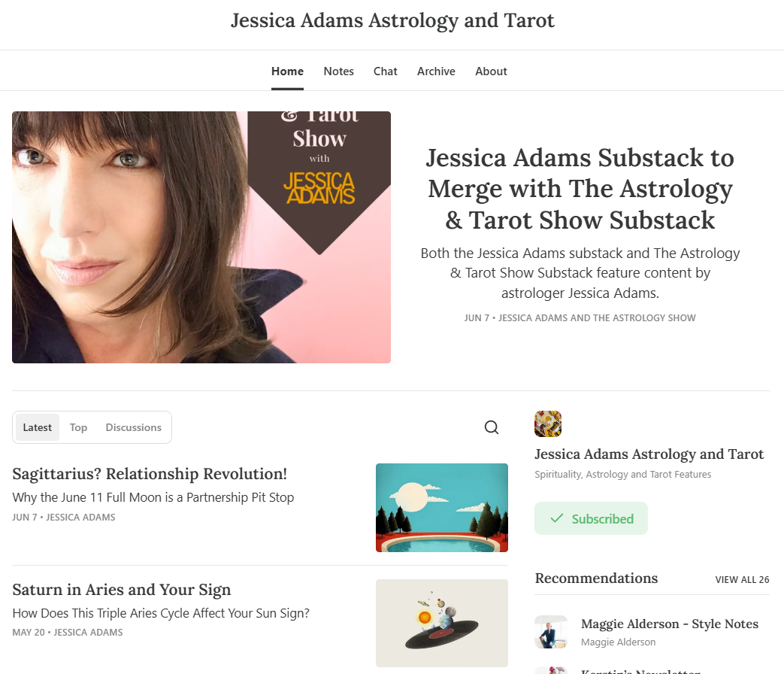Open Saturn in Aries and Your Sign
784x674 pixels.
click(x=122, y=590)
